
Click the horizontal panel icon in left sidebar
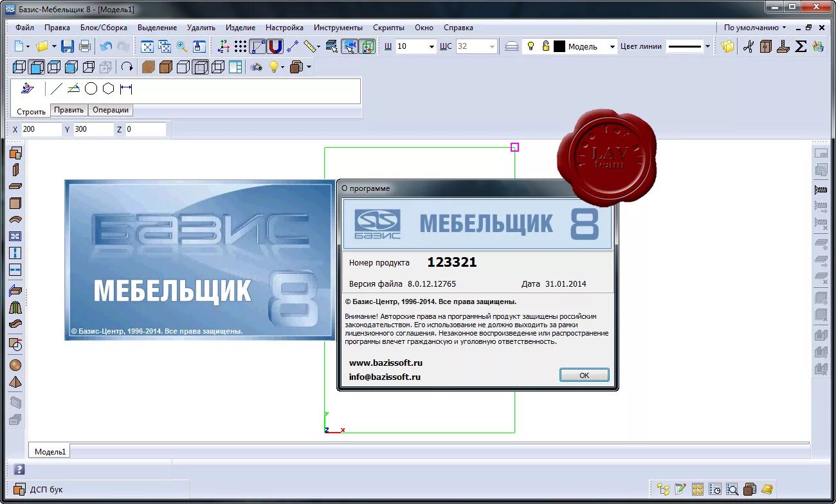15,186
